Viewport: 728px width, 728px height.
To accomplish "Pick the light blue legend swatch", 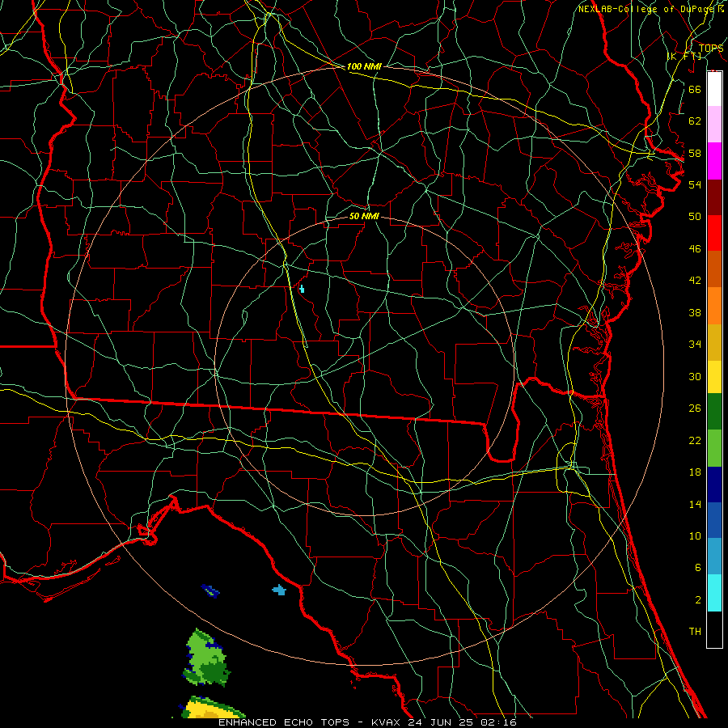I will pos(714,557).
